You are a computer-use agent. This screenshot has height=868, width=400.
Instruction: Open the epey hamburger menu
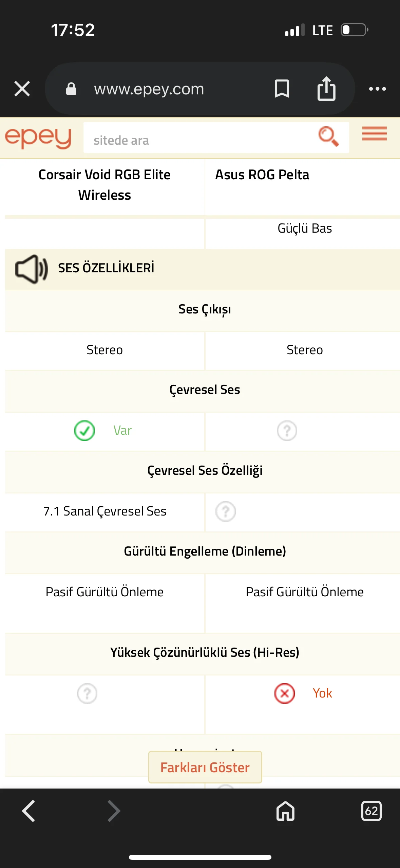click(374, 134)
